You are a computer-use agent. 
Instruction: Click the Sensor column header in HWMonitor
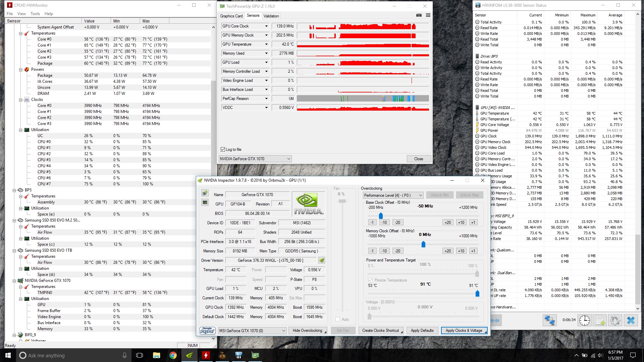pyautogui.click(x=43, y=21)
